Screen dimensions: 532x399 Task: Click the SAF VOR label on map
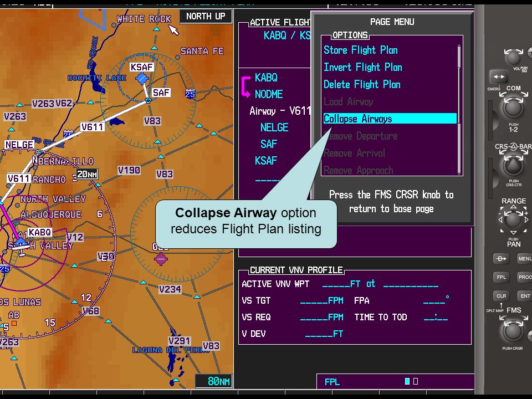(161, 93)
